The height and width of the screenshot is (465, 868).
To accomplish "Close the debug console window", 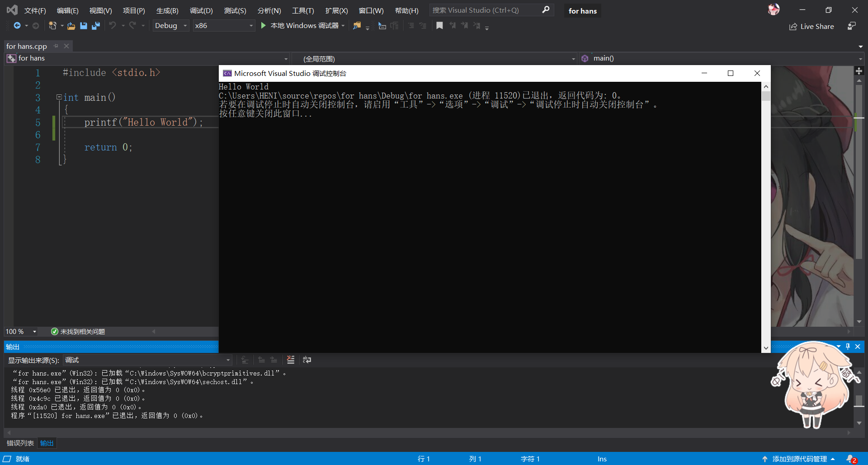I will tap(757, 73).
